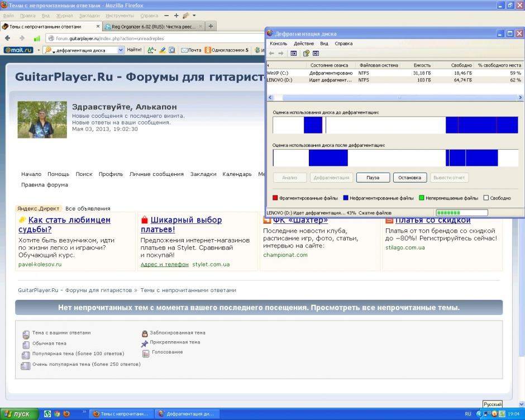Open a new Firefox tab with plus
The width and height of the screenshot is (525, 420).
(x=211, y=26)
